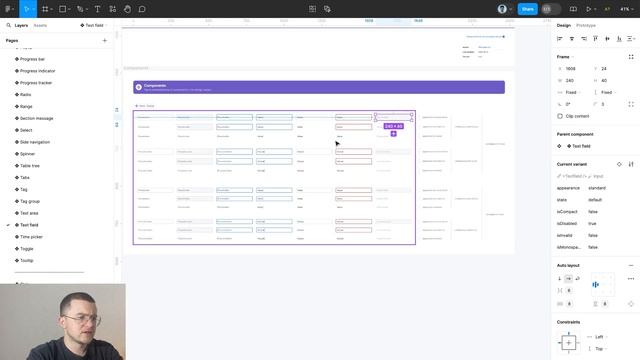
Task: Click the component grid icon in top bar
Action: pyautogui.click(x=312, y=9)
